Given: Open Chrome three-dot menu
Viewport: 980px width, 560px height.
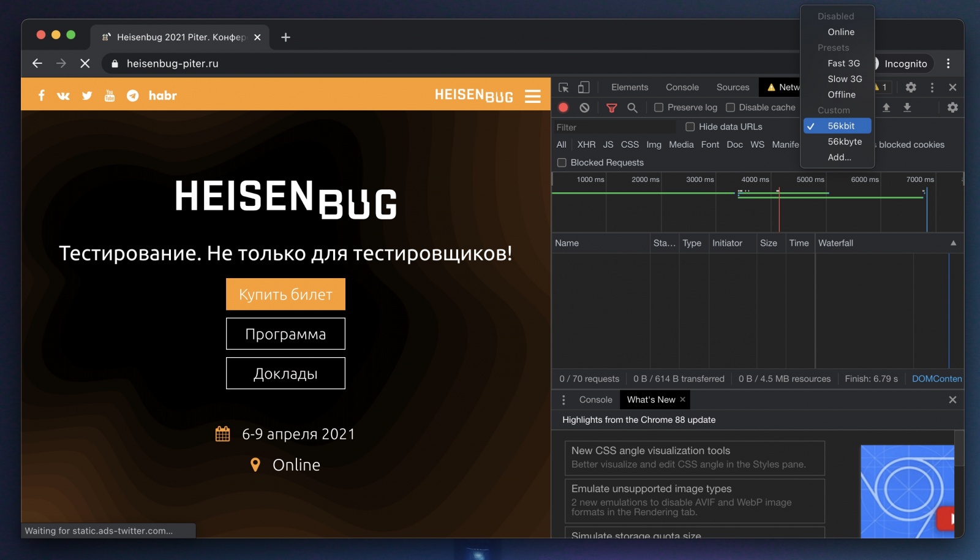Looking at the screenshot, I should coord(948,63).
